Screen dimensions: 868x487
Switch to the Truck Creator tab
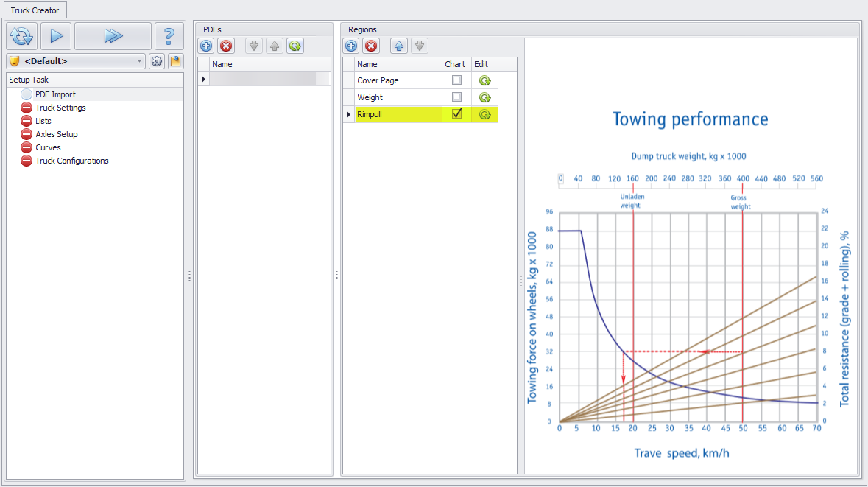click(35, 10)
